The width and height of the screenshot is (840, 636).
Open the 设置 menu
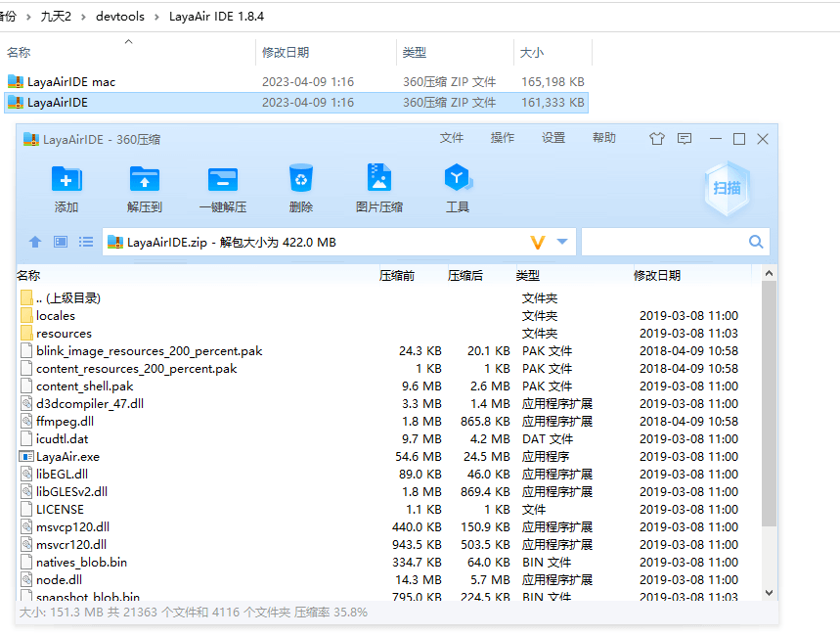click(553, 138)
